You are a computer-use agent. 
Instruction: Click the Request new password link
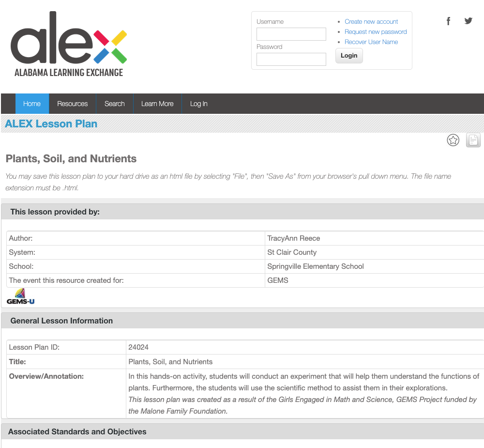[x=376, y=32]
